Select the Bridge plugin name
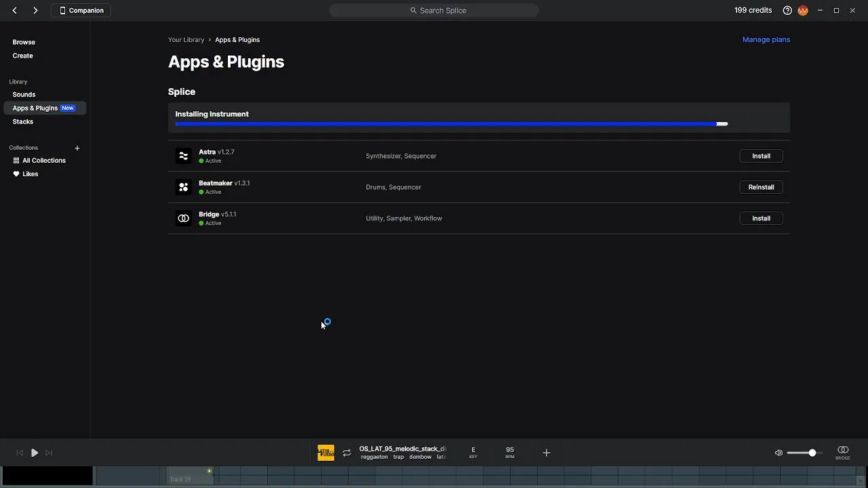Viewport: 868px width, 488px height. (x=209, y=214)
